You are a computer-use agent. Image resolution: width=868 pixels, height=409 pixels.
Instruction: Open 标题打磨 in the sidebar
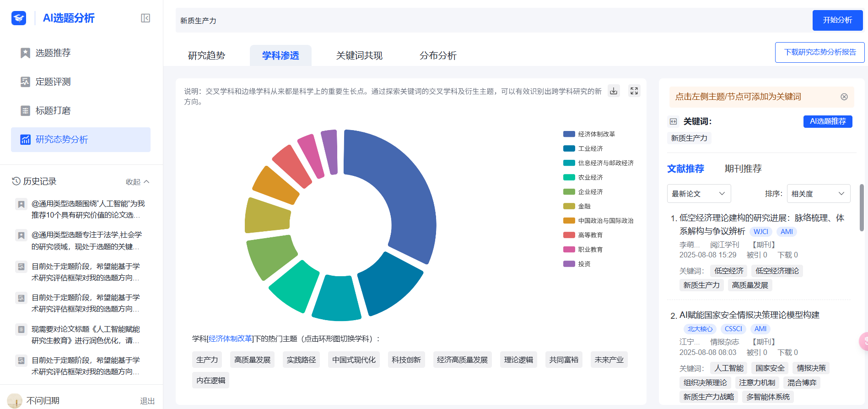coord(53,111)
